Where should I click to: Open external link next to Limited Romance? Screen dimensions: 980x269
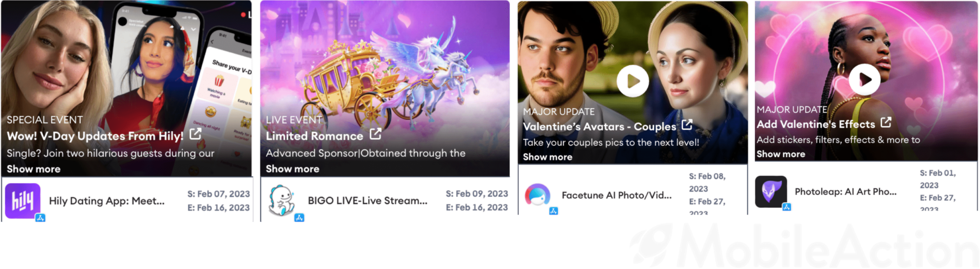[x=376, y=134]
